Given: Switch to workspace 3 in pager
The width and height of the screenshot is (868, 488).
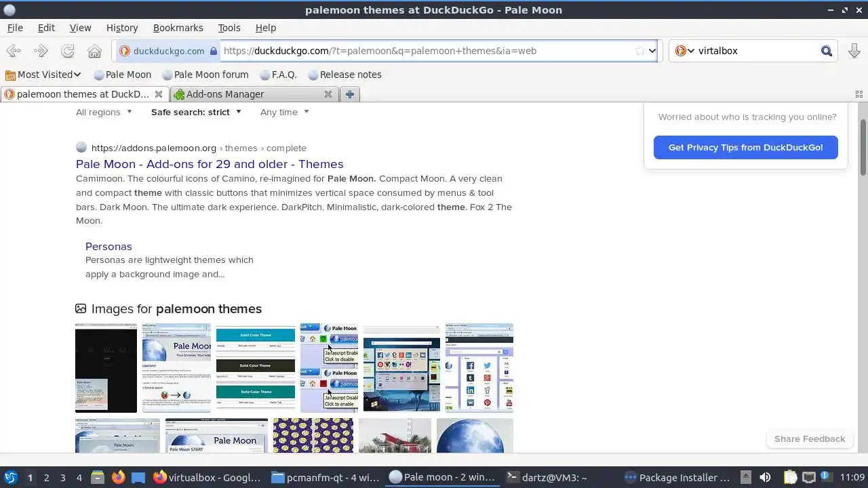Looking at the screenshot, I should point(62,477).
